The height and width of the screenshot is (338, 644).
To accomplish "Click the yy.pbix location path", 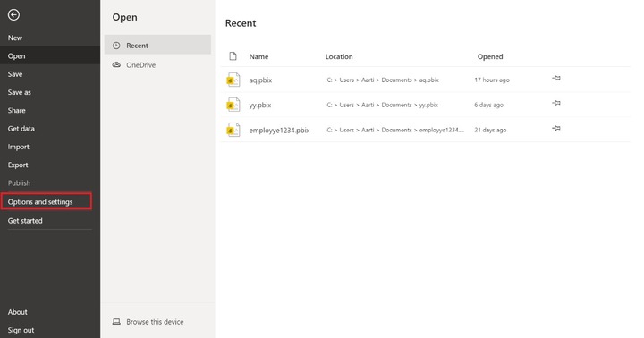I will [x=383, y=106].
